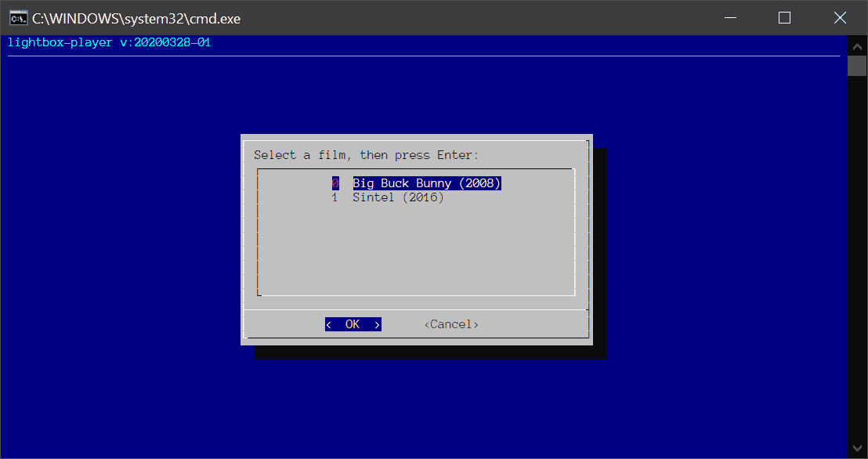868x459 pixels.
Task: Close the cmd.exe window
Action: pos(840,18)
